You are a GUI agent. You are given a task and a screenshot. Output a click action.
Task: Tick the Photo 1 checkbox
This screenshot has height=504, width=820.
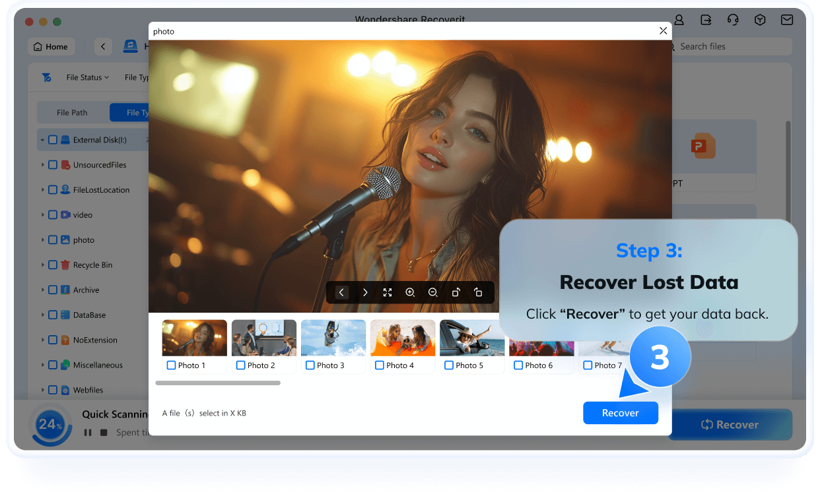point(172,365)
